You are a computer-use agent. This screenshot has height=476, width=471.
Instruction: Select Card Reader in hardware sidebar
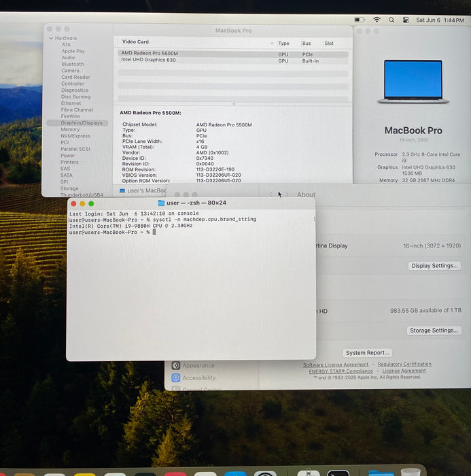[75, 77]
